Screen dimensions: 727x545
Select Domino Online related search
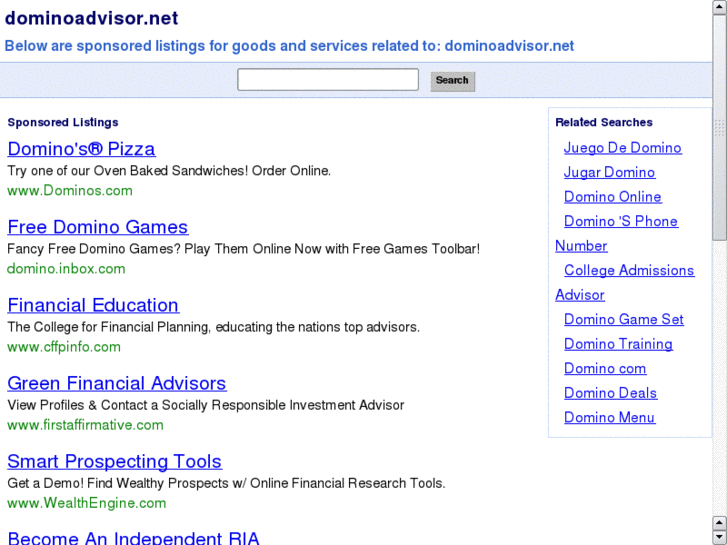pyautogui.click(x=612, y=197)
